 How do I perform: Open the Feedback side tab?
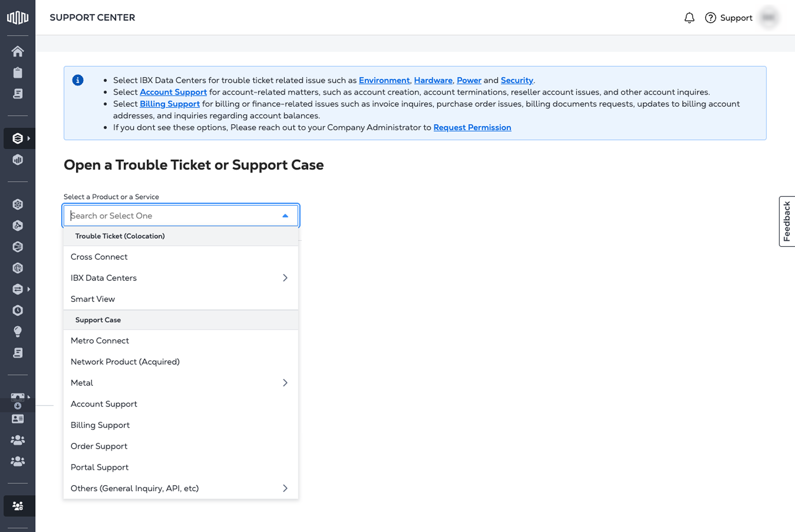coord(787,221)
